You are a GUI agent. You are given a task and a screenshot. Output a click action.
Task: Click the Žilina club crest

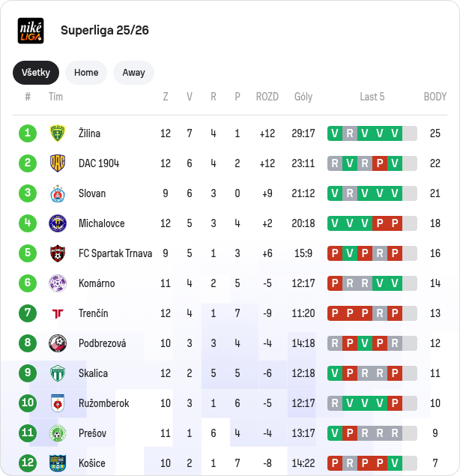coord(58,133)
